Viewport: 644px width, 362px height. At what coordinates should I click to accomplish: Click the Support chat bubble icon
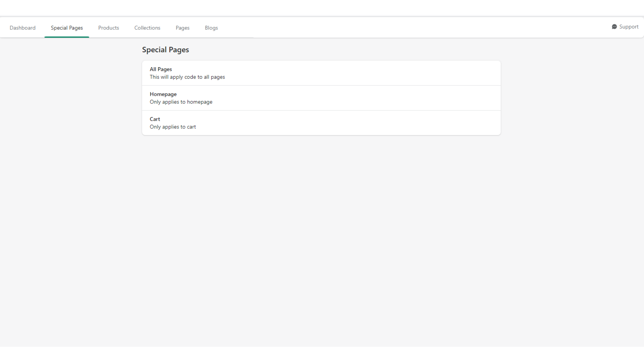(x=614, y=27)
